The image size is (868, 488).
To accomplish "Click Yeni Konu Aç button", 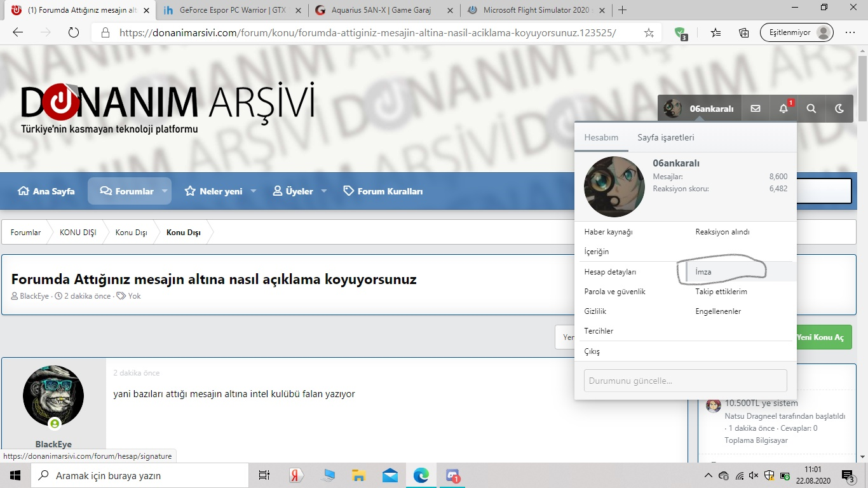I will [x=820, y=337].
